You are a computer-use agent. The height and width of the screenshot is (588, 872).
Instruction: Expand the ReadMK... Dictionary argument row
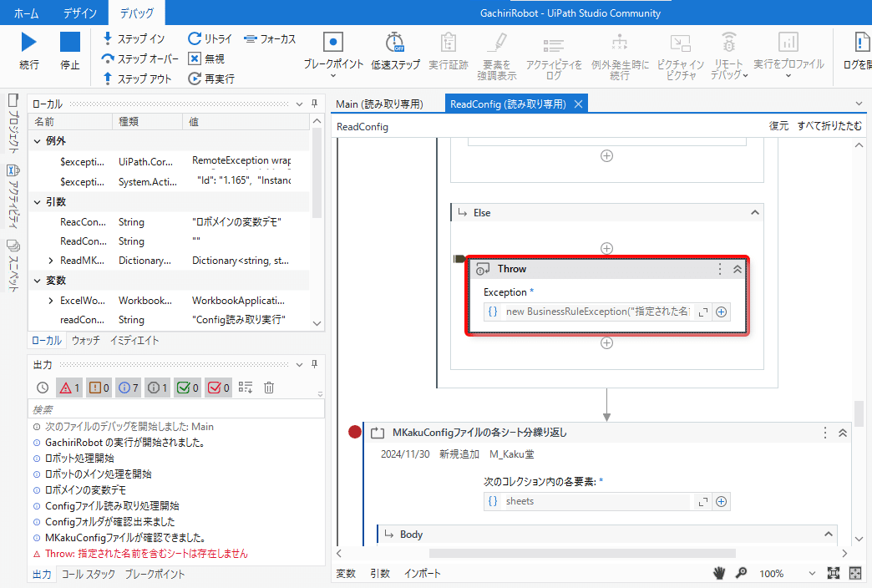pyautogui.click(x=51, y=261)
